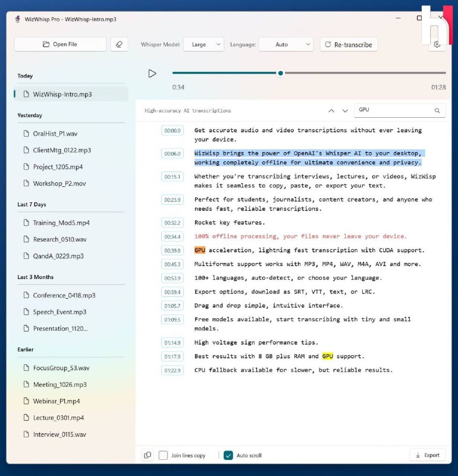Open Workshop_P2.mov from the list
Image resolution: width=458 pixels, height=476 pixels.
[x=71, y=184]
